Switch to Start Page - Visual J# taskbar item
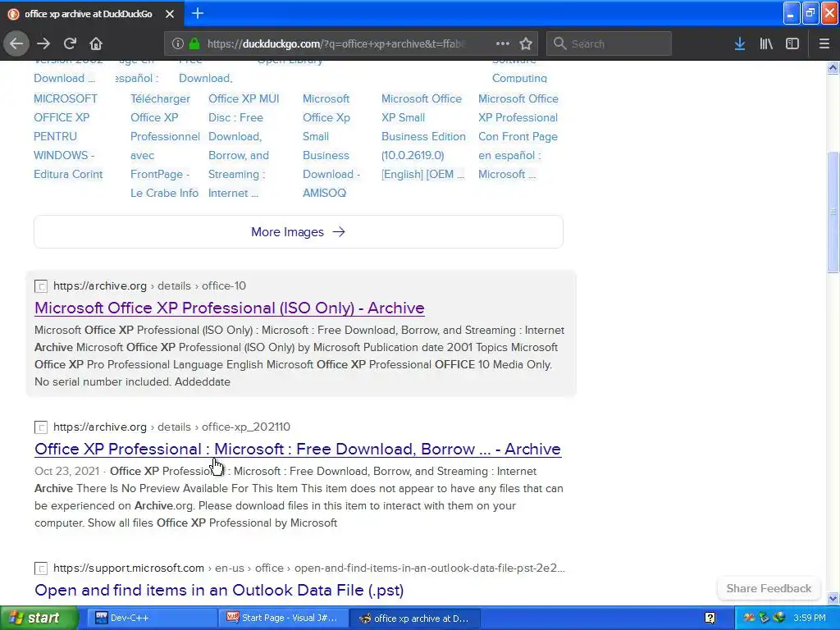The height and width of the screenshot is (630, 840). pos(283,618)
